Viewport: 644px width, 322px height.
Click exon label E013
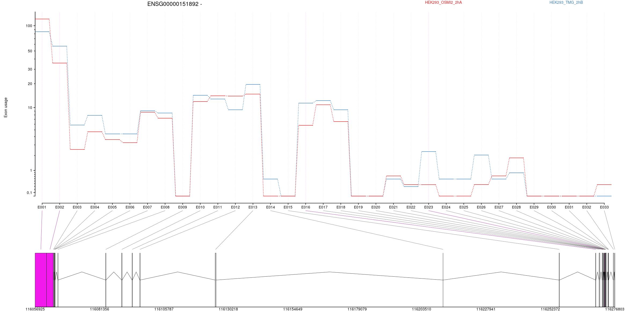253,207
